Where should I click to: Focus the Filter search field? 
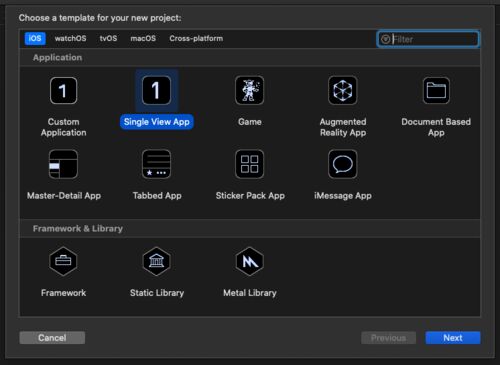coord(428,39)
